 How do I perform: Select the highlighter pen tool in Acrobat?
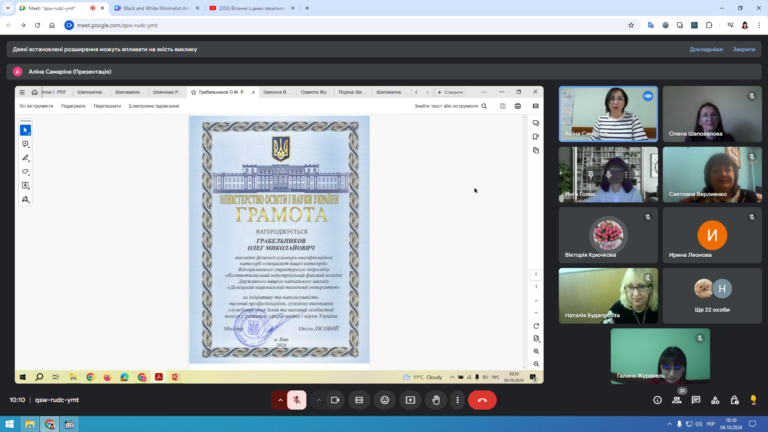click(25, 158)
